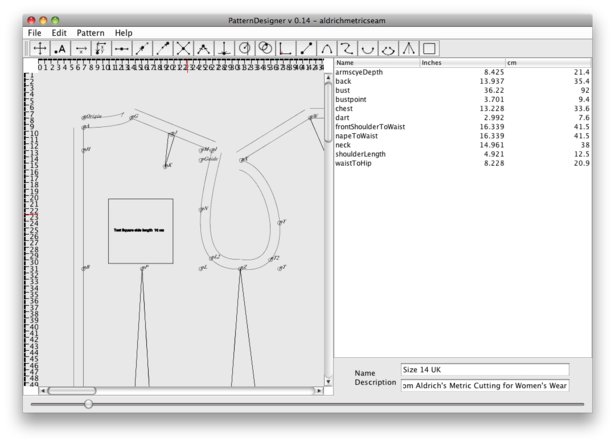Sort table by Name column header
This screenshot has height=444, width=615.
pyautogui.click(x=377, y=63)
